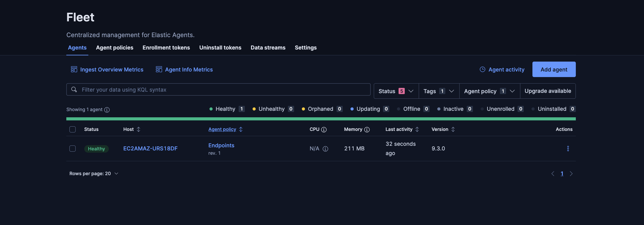
Task: Expand the Status filter dropdown
Action: pos(396,91)
